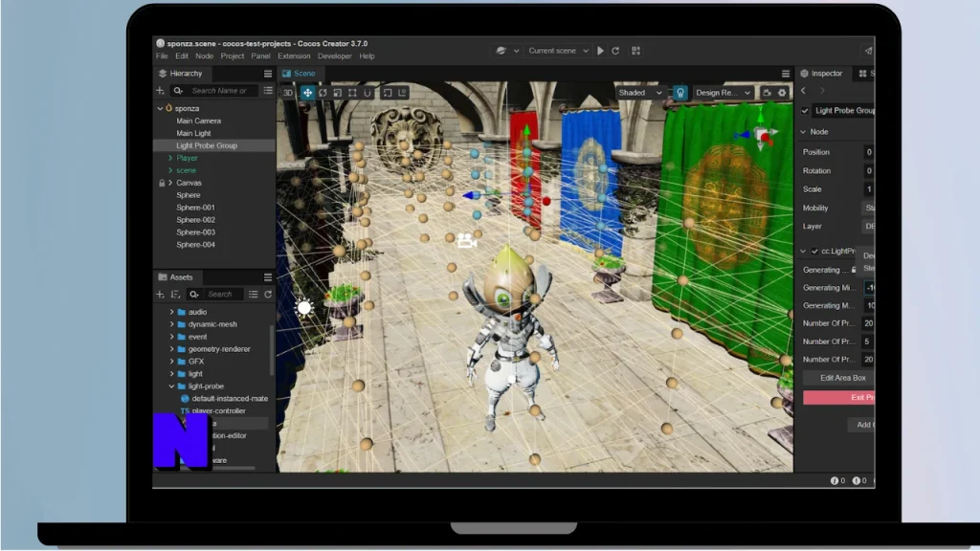Toggle the snap magnet tool
The width and height of the screenshot is (980, 551).
pos(367,93)
